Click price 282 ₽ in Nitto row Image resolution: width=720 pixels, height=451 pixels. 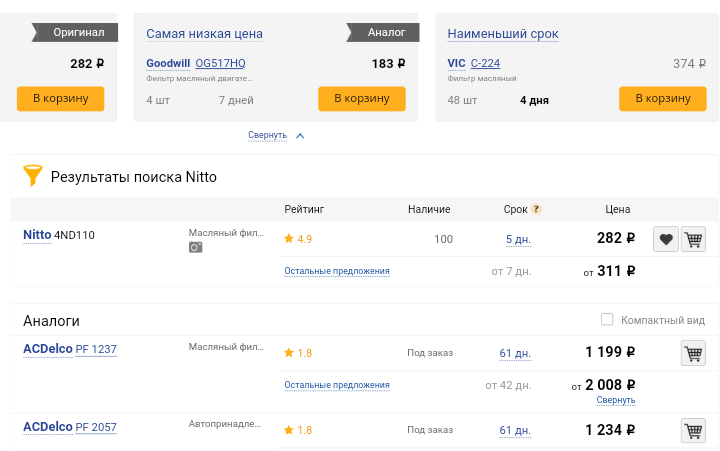click(x=616, y=238)
